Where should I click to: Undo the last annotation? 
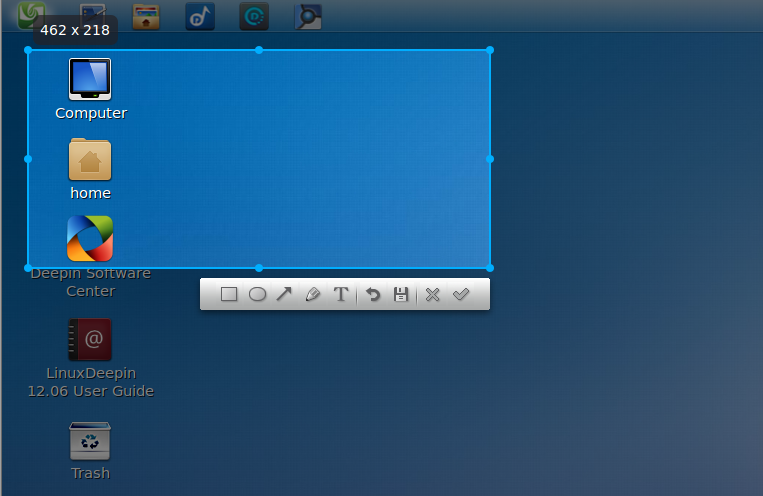[373, 295]
